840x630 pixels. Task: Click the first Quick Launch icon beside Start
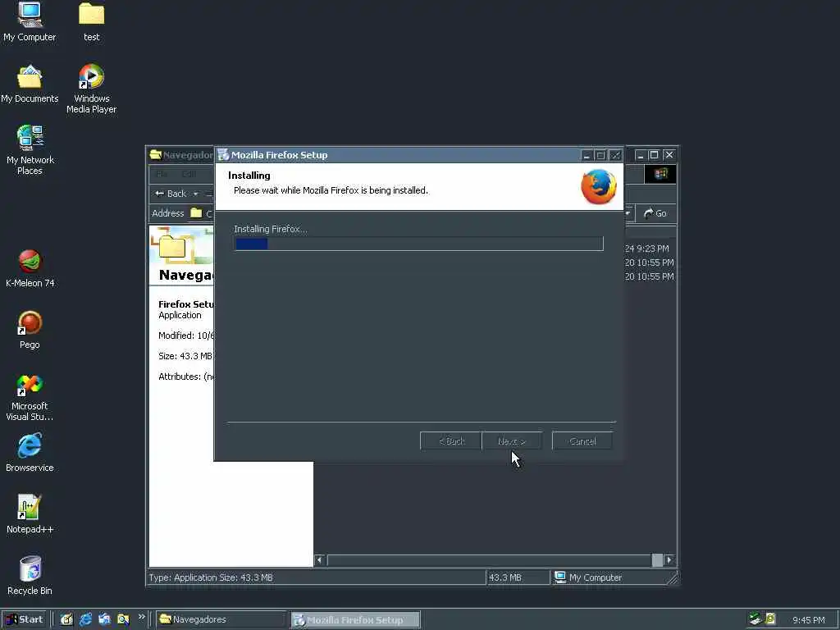pos(66,619)
